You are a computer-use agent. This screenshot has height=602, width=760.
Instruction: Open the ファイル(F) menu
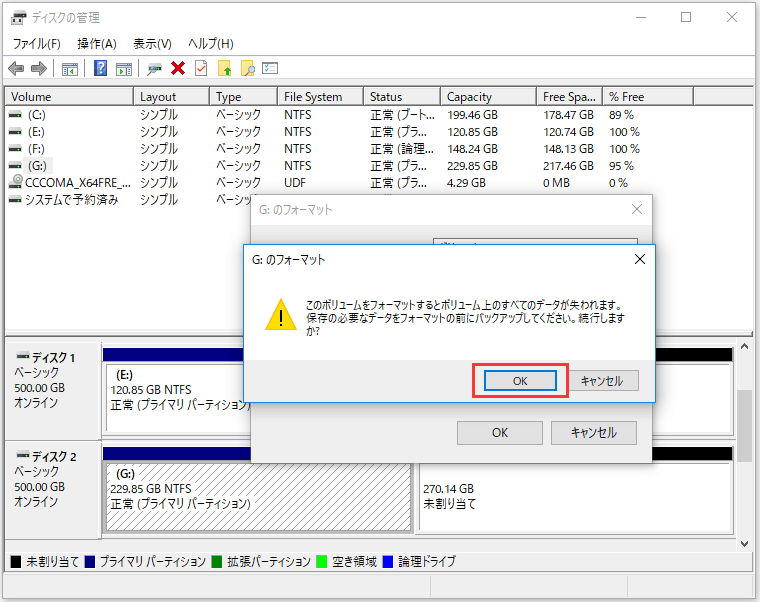point(36,44)
